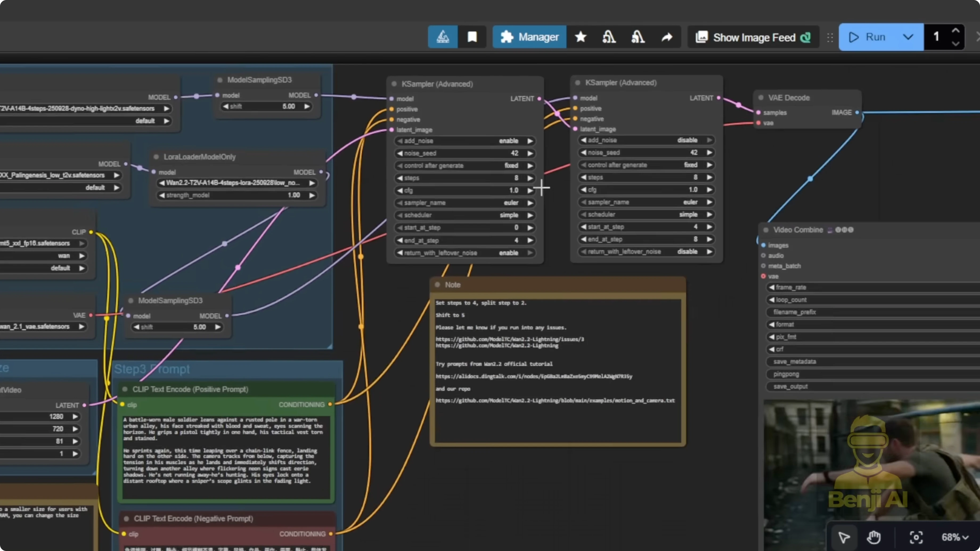The height and width of the screenshot is (551, 980).
Task: Activate the hand pan tool
Action: (x=874, y=537)
